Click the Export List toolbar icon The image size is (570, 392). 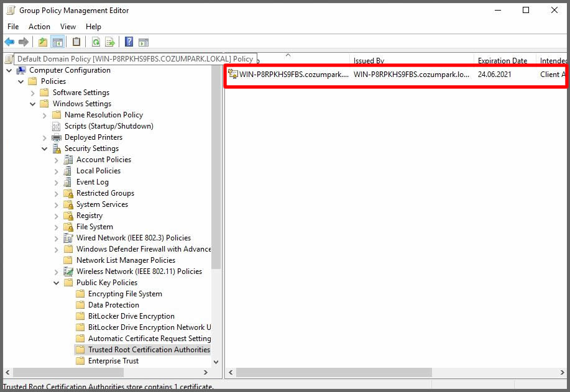coord(110,42)
